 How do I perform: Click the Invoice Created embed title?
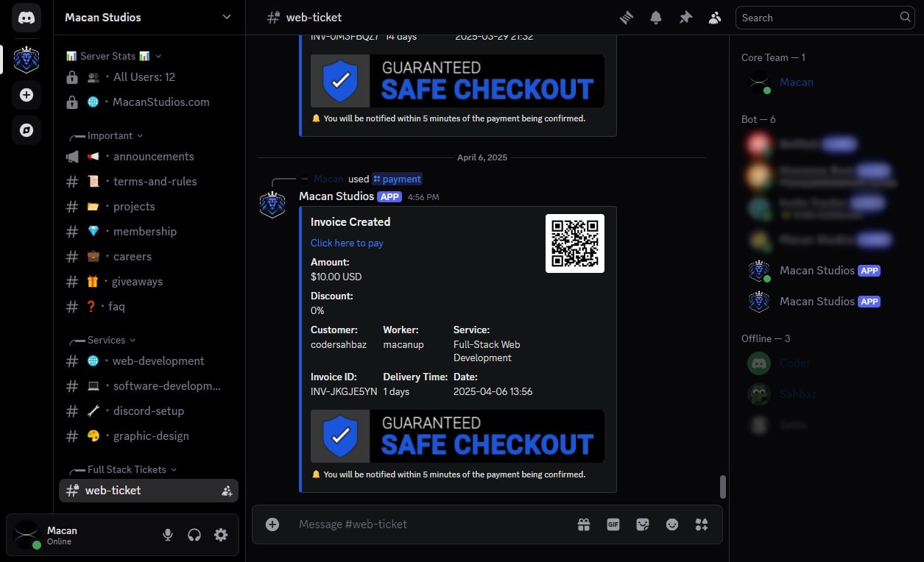[350, 221]
